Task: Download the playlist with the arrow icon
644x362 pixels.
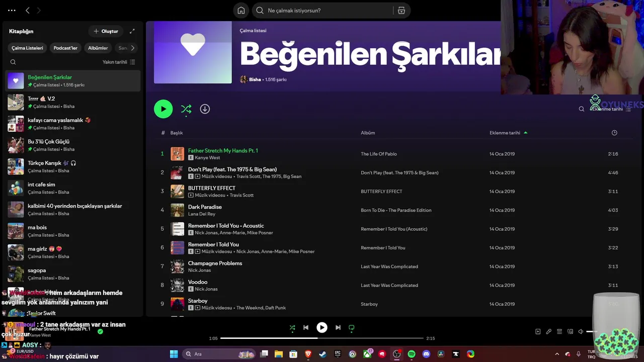Action: coord(205,109)
